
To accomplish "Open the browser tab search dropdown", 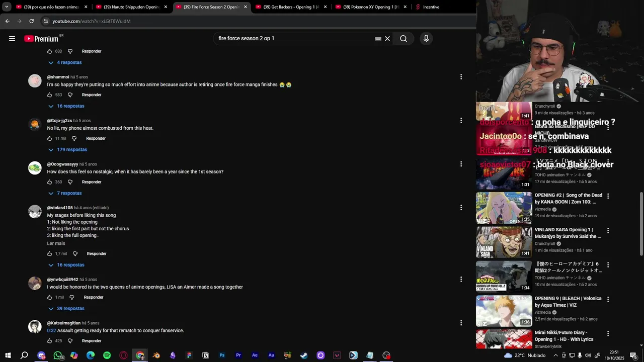I will 7,7.
